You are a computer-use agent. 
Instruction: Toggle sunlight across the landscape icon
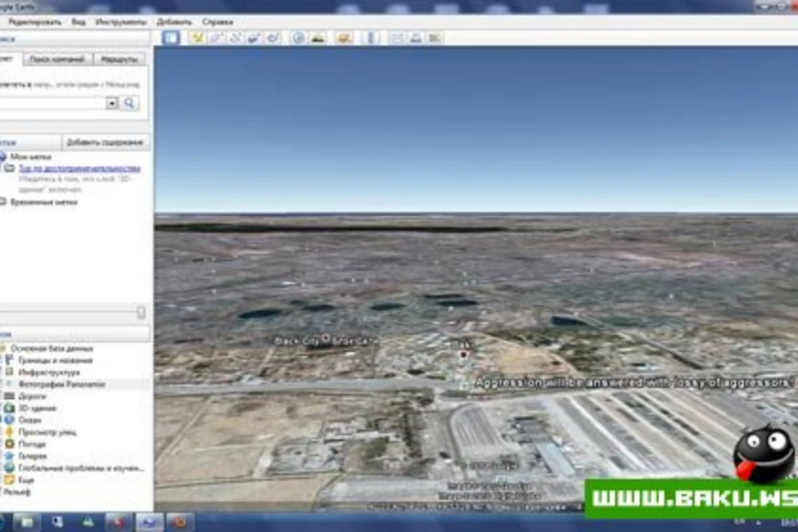coord(318,37)
